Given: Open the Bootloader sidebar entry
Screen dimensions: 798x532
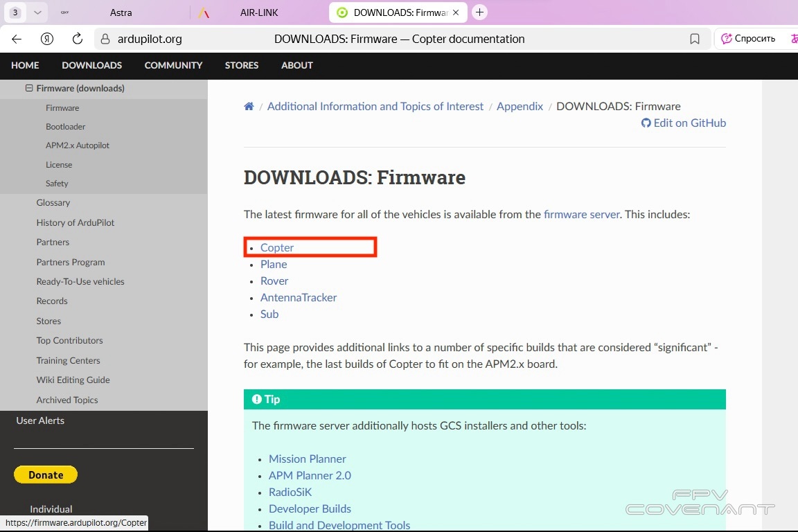Looking at the screenshot, I should pyautogui.click(x=65, y=126).
